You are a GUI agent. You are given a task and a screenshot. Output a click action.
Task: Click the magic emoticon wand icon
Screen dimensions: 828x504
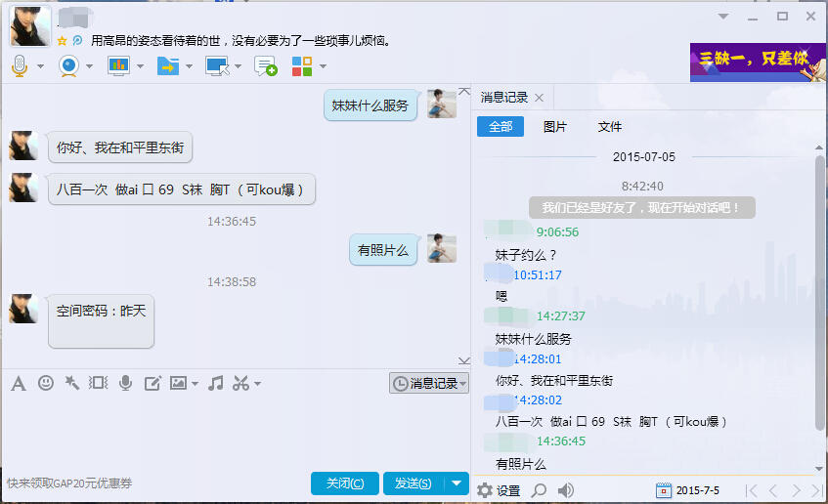click(71, 383)
